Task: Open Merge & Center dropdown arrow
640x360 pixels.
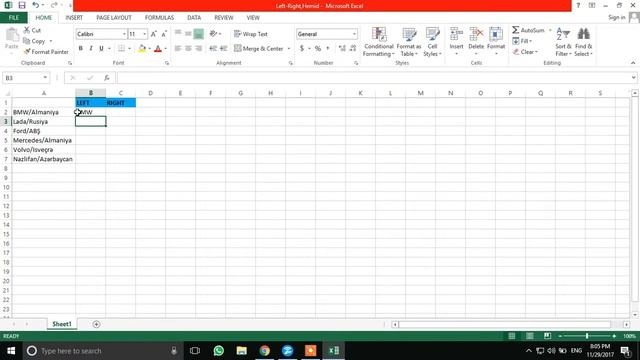Action: [289, 49]
